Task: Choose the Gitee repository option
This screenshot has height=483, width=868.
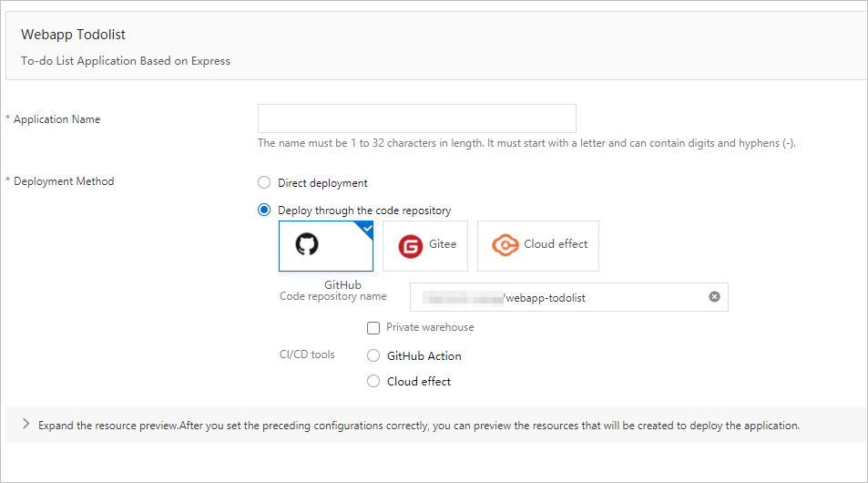Action: [425, 246]
